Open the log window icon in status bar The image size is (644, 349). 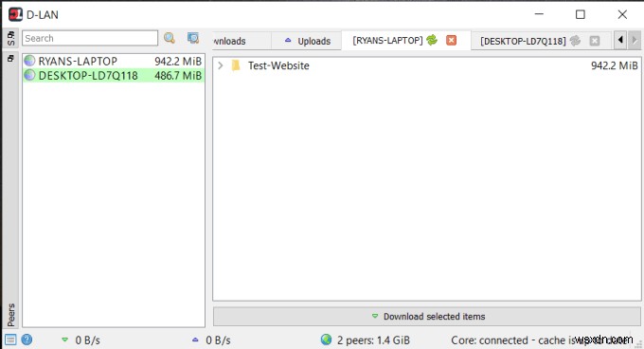click(x=10, y=340)
